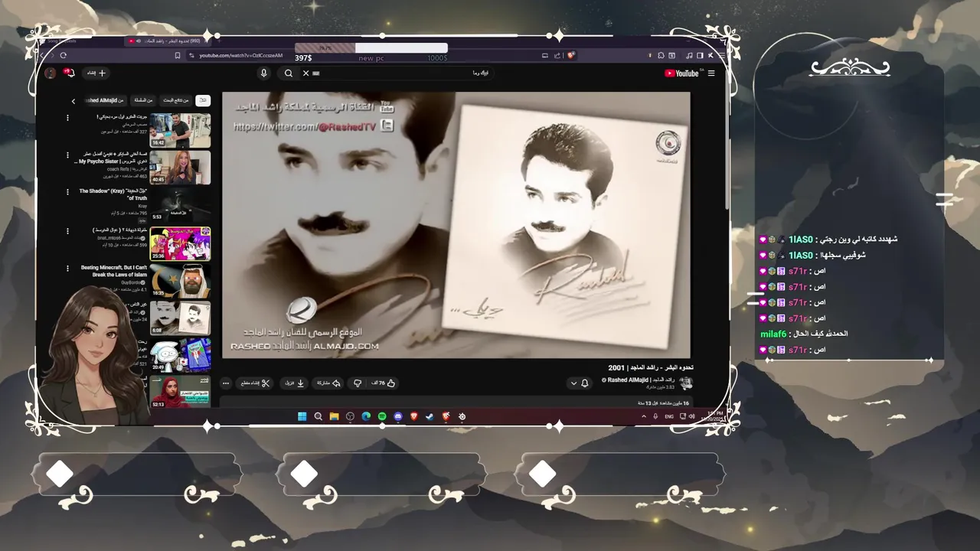Click the 'Beating Minecraft, But I Can't' title

pyautogui.click(x=114, y=271)
